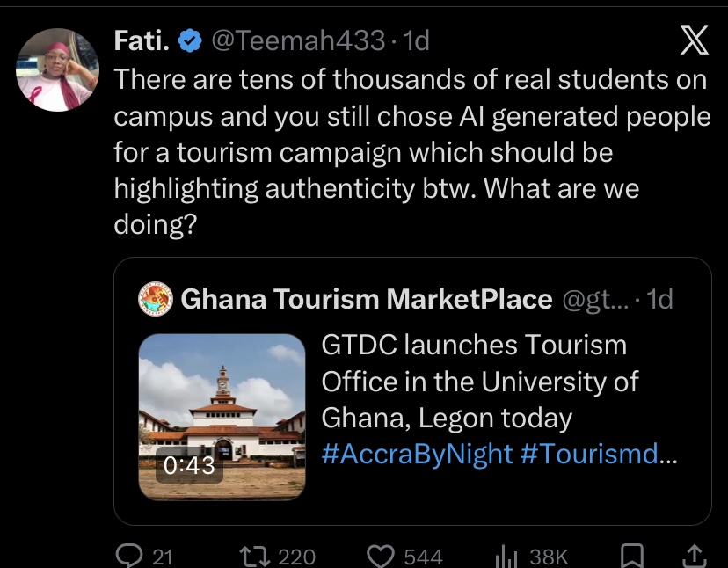728x568 pixels.
Task: Click Ghana Tourism MarketPlace account name
Action: [366, 299]
